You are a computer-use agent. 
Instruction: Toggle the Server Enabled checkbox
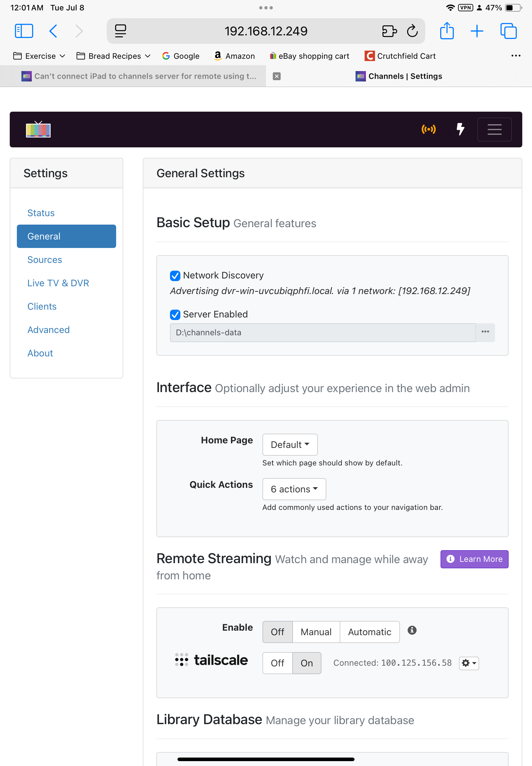point(175,315)
